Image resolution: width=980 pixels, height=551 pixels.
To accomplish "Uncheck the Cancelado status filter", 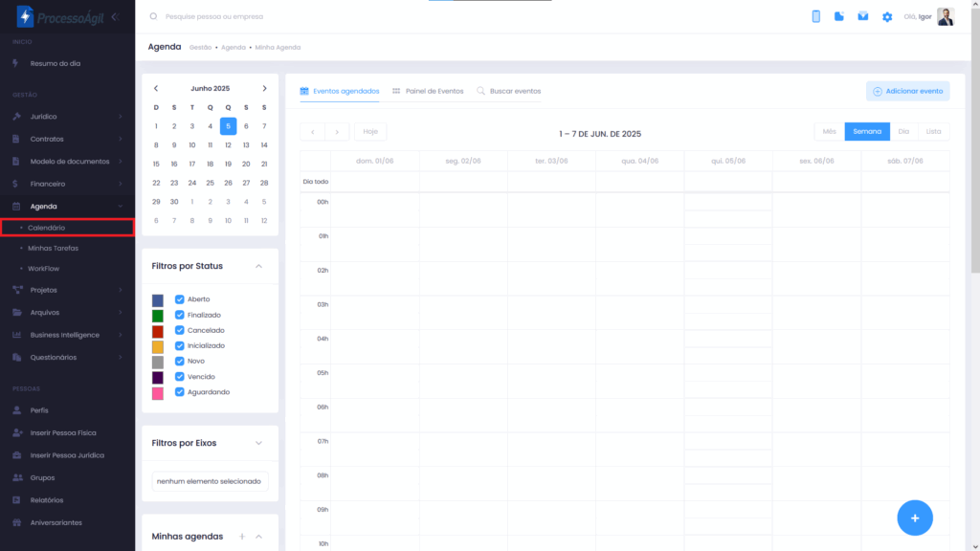I will coord(179,330).
